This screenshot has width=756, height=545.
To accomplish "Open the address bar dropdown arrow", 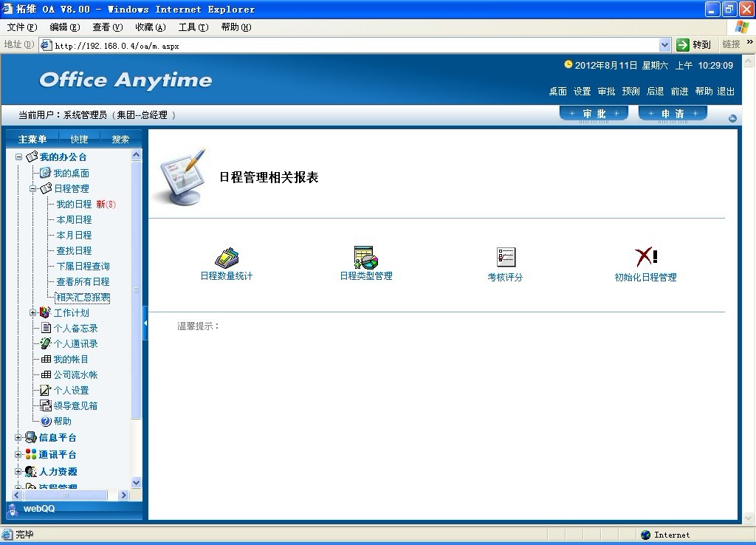I will pyautogui.click(x=664, y=45).
